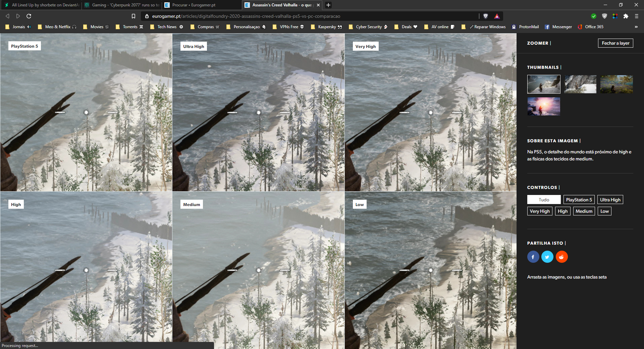Toggle the High control button

pos(563,211)
